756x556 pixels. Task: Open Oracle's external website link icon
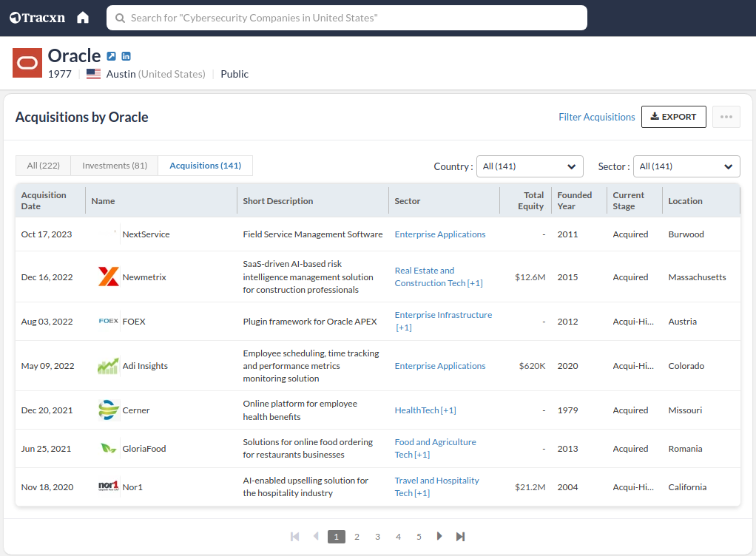pyautogui.click(x=112, y=56)
